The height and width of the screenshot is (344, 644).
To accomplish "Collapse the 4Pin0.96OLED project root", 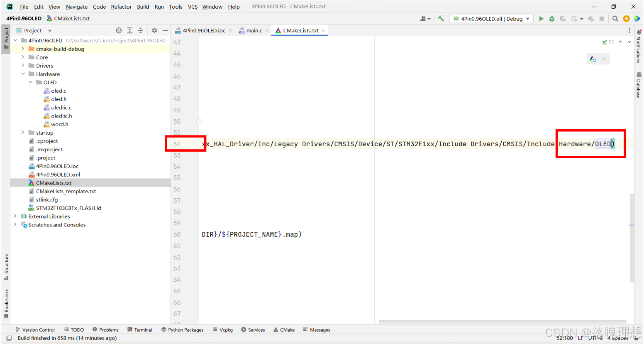I will tap(15, 40).
